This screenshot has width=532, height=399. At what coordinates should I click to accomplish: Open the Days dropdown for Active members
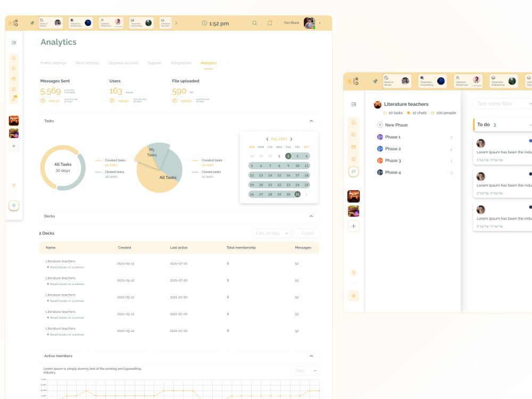coord(305,370)
